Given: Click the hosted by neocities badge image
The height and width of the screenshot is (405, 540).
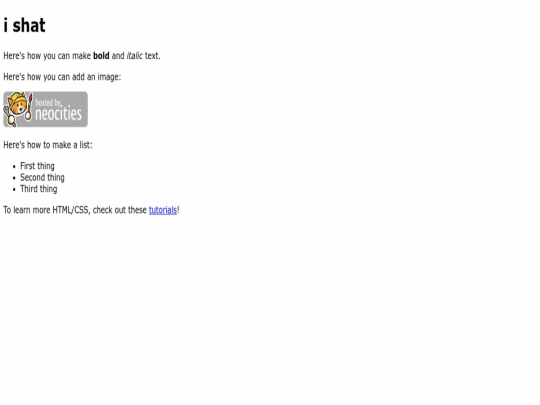Looking at the screenshot, I should coord(45,109).
